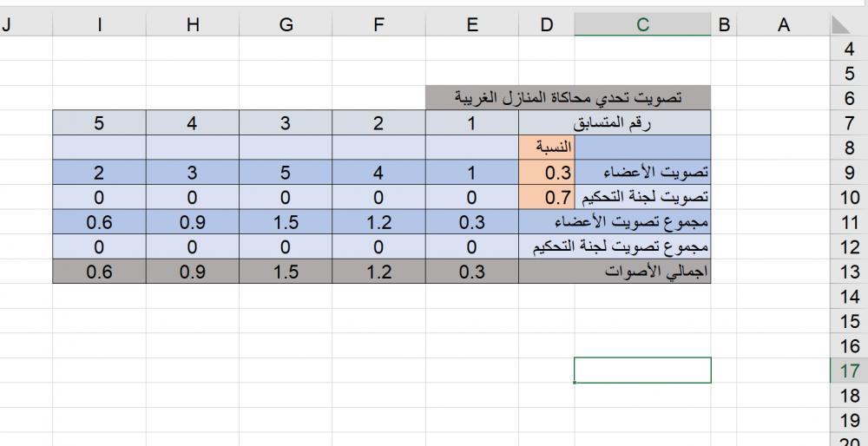The width and height of the screenshot is (868, 446).
Task: Click row header 13
Action: click(x=849, y=272)
